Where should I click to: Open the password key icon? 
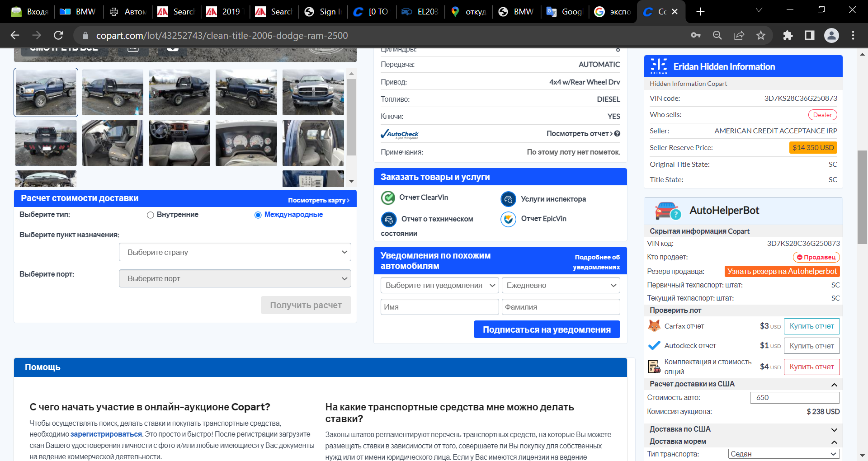pos(696,35)
